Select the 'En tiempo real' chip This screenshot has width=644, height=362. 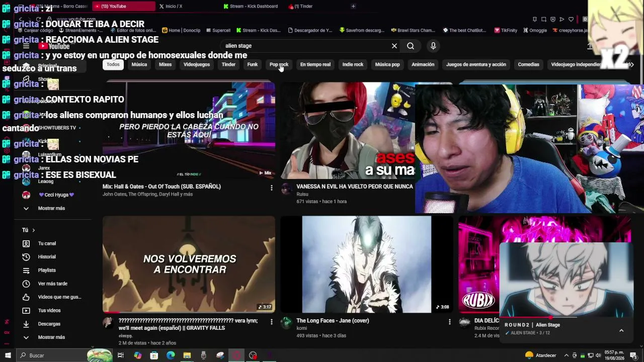pos(315,64)
